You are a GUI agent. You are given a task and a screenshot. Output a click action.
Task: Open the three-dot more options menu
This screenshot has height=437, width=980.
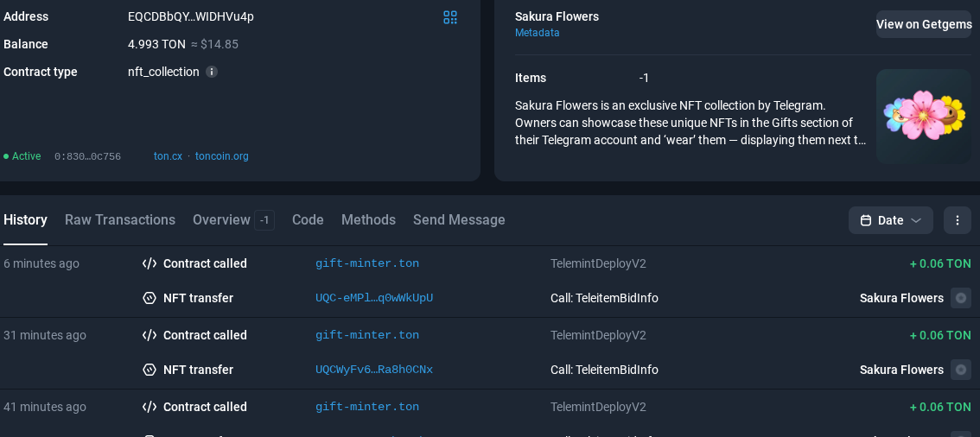[957, 220]
